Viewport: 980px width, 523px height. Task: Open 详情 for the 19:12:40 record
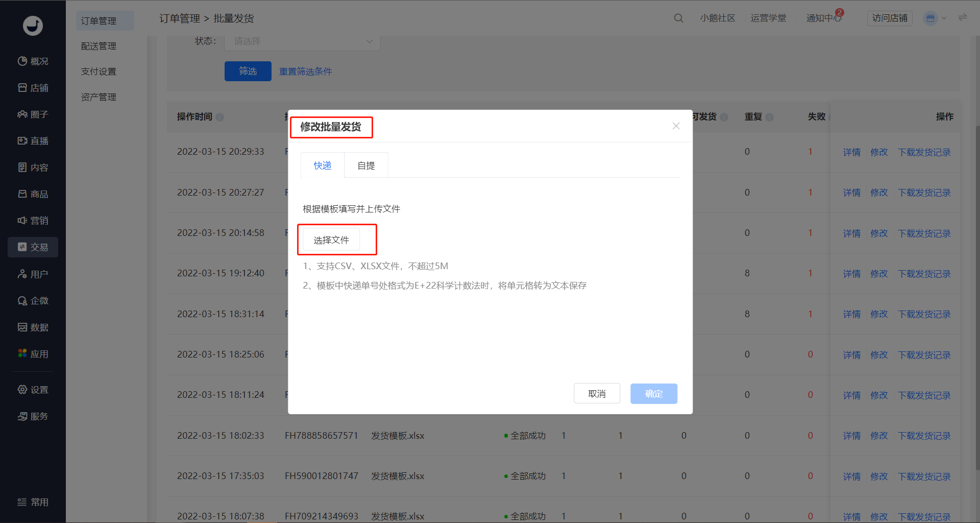coord(851,274)
